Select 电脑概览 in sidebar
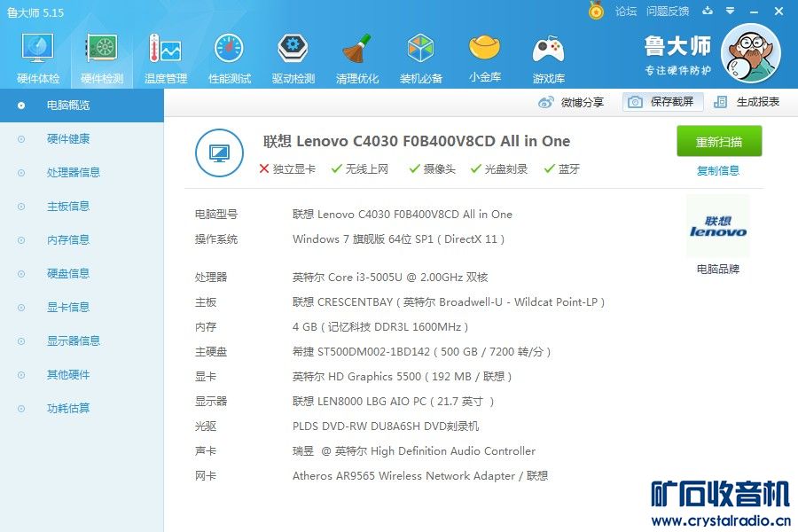The image size is (798, 532). click(82, 106)
